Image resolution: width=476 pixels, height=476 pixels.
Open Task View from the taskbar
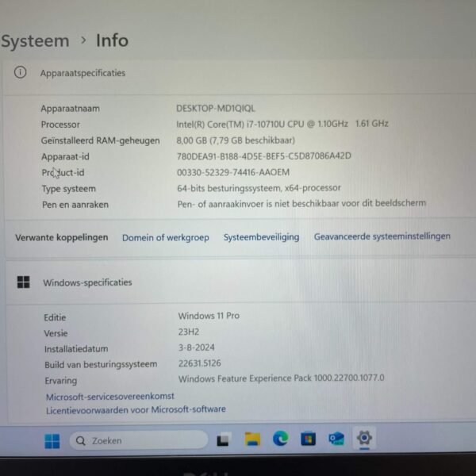[223, 440]
